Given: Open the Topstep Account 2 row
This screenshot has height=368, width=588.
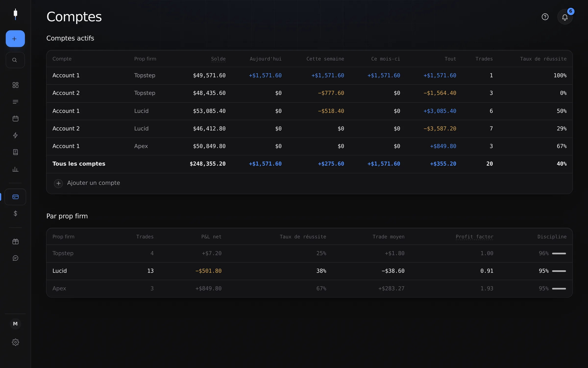Looking at the screenshot, I should 309,93.
